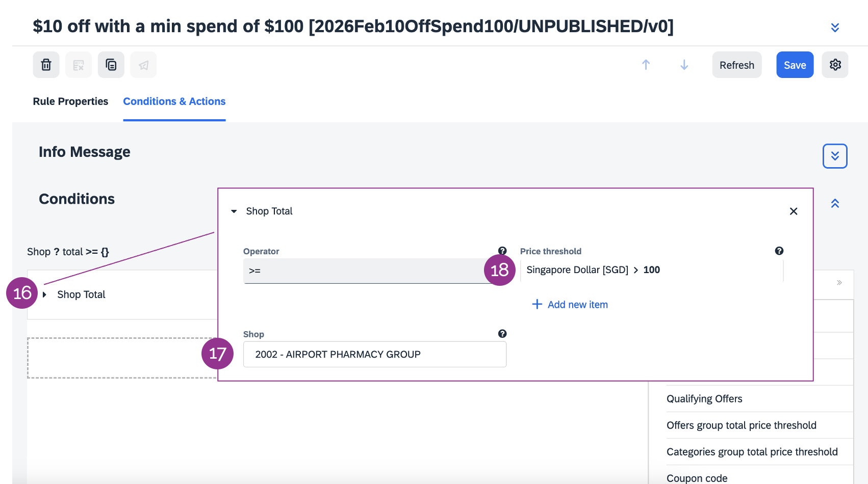Click the move down arrow icon
Image resolution: width=868 pixels, height=484 pixels.
(684, 65)
